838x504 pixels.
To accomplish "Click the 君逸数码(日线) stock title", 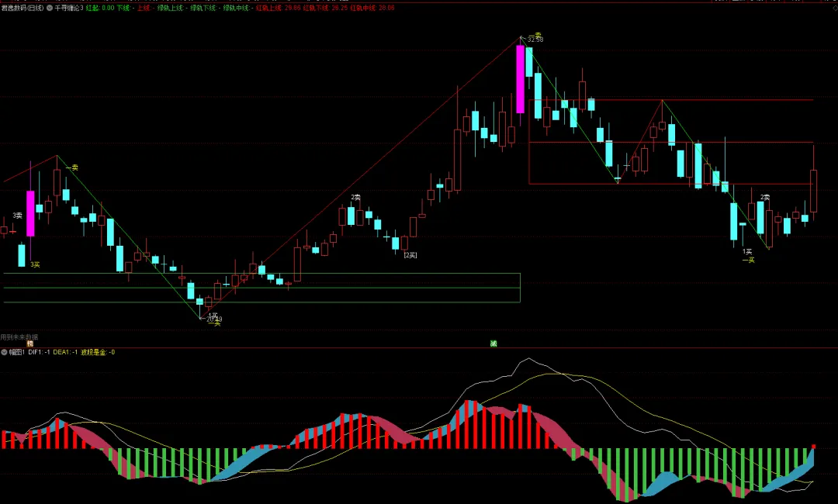I will tap(23, 8).
